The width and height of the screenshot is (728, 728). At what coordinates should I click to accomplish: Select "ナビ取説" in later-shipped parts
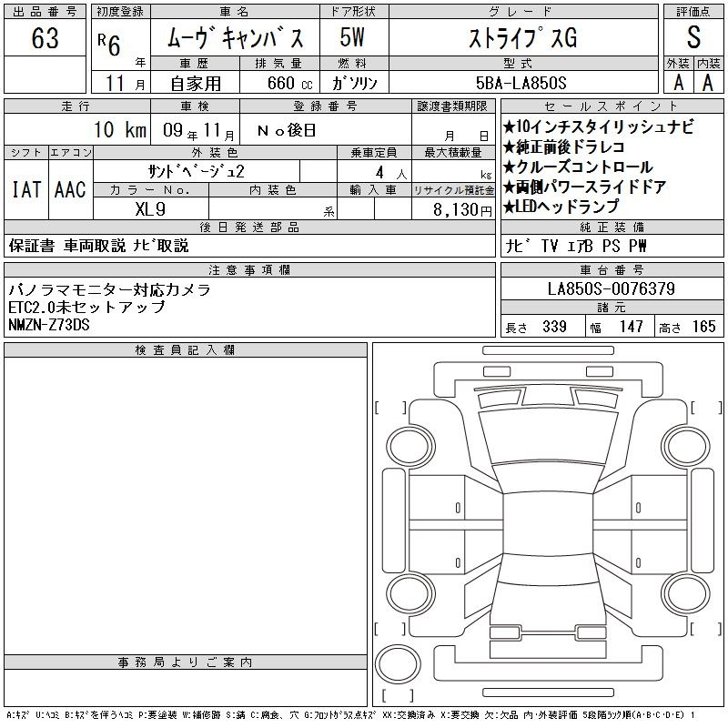[161, 246]
